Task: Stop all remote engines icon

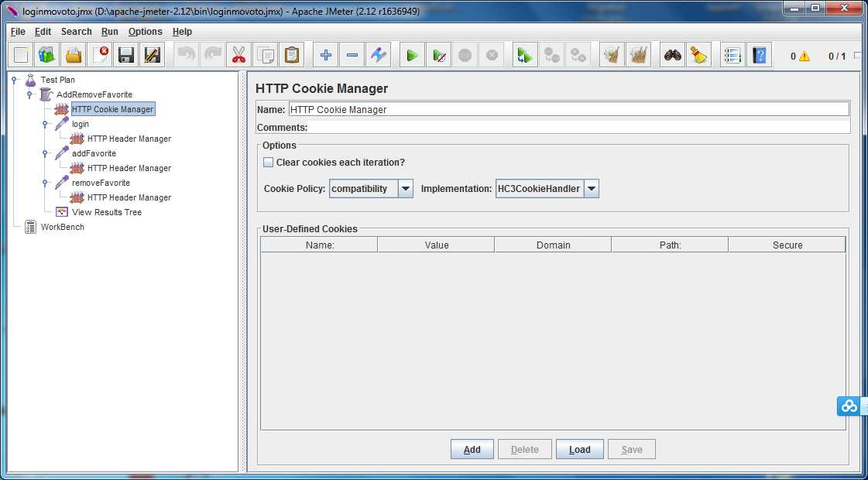Action: coord(552,55)
